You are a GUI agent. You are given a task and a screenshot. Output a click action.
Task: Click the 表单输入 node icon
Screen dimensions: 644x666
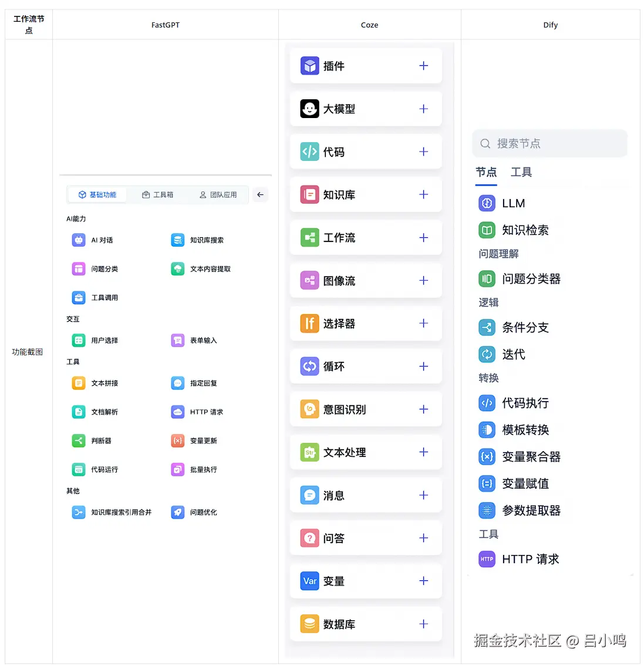tap(177, 340)
